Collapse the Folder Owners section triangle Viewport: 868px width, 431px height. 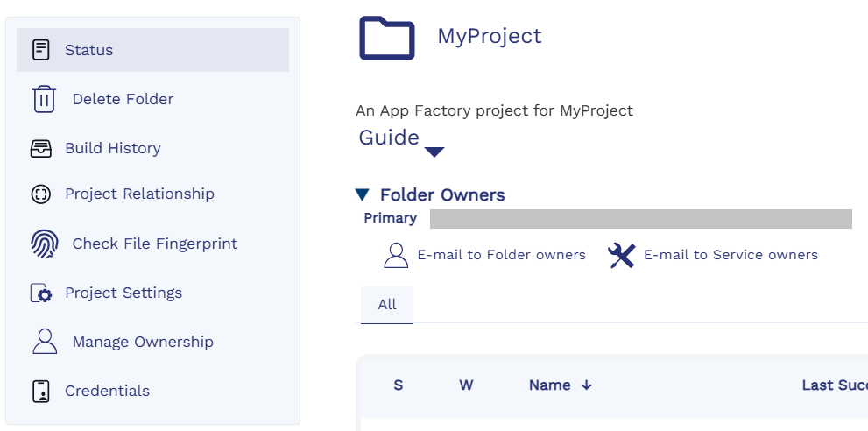(363, 194)
